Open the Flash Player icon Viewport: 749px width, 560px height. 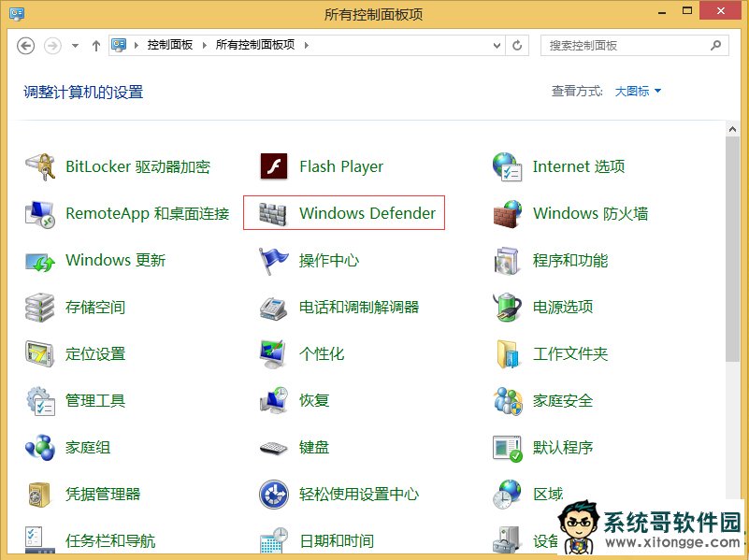coord(274,166)
